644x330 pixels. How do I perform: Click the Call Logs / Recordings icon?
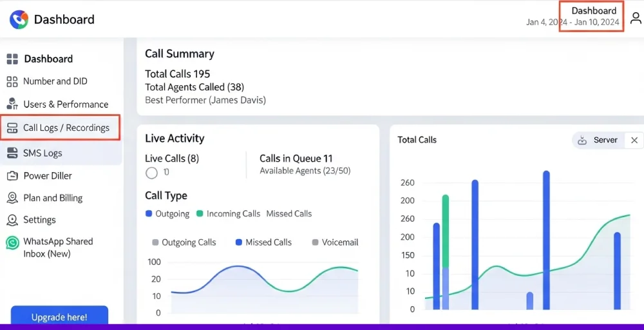12,128
